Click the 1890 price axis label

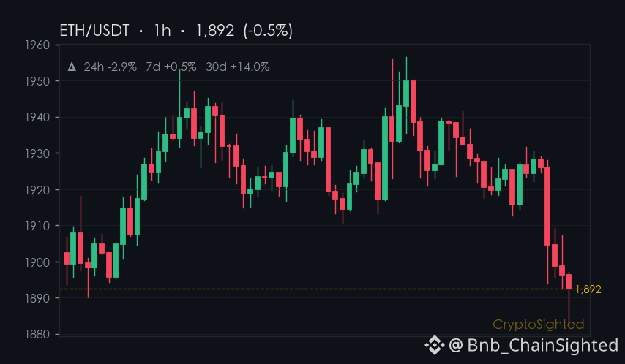point(37,298)
